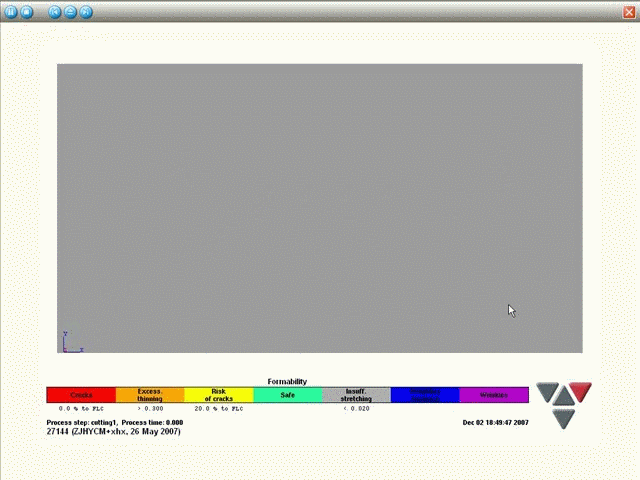The height and width of the screenshot is (480, 640).
Task: Click the Formability legend title
Action: [x=287, y=381]
